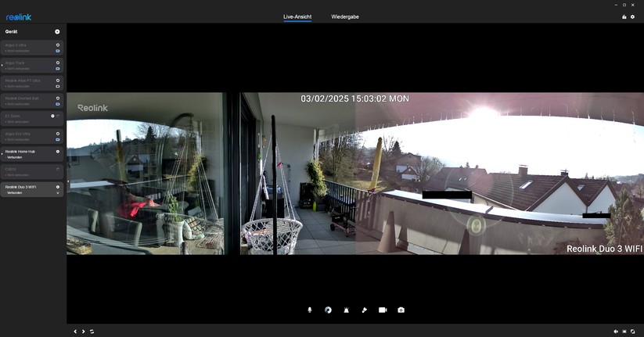Viewport: 644px width, 337px height.
Task: Open settings gear for Argus Eco Ultra
Action: click(x=57, y=134)
